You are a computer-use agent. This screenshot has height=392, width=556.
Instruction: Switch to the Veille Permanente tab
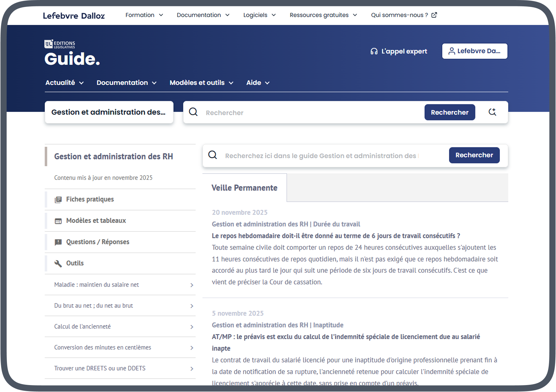(x=244, y=188)
